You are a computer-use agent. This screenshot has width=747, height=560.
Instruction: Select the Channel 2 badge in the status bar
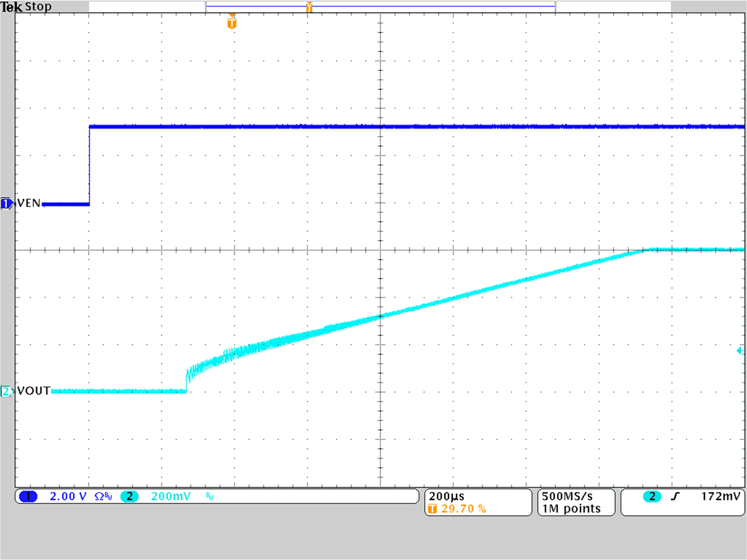[x=129, y=496]
